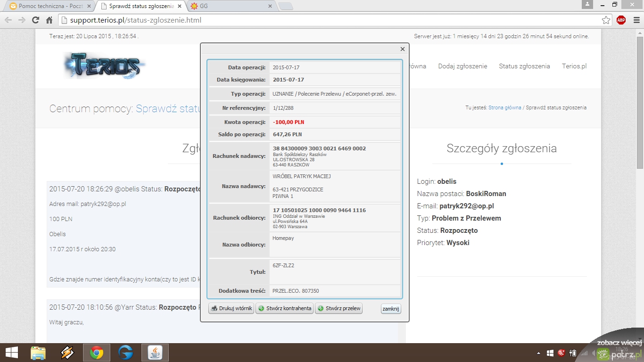644x362 pixels.
Task: Show hidden system tray icons
Action: click(x=538, y=353)
